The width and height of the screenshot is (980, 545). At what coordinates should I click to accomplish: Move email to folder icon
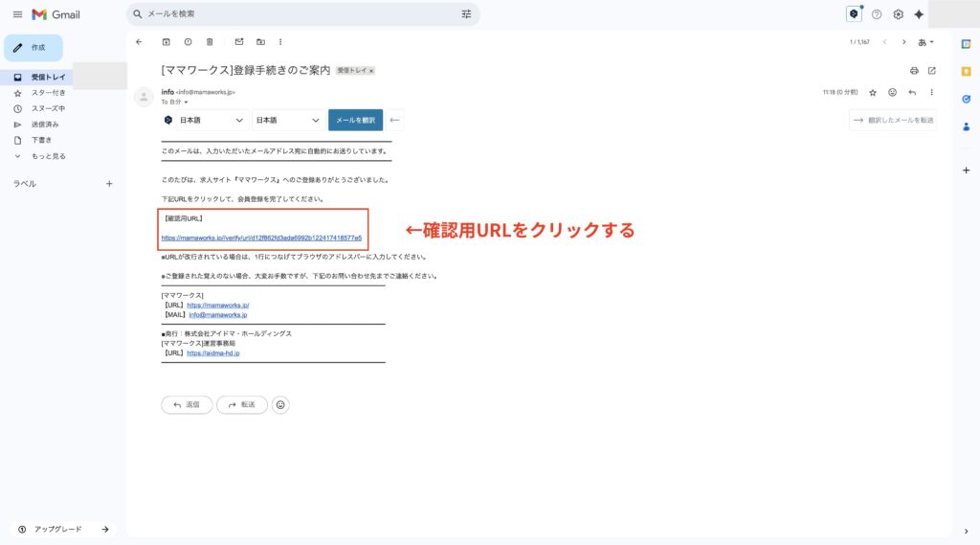pos(260,42)
